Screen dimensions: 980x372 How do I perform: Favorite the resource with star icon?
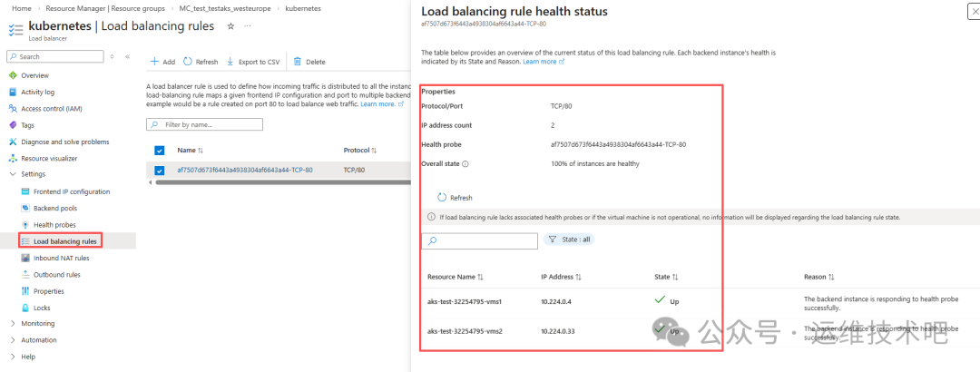(230, 26)
